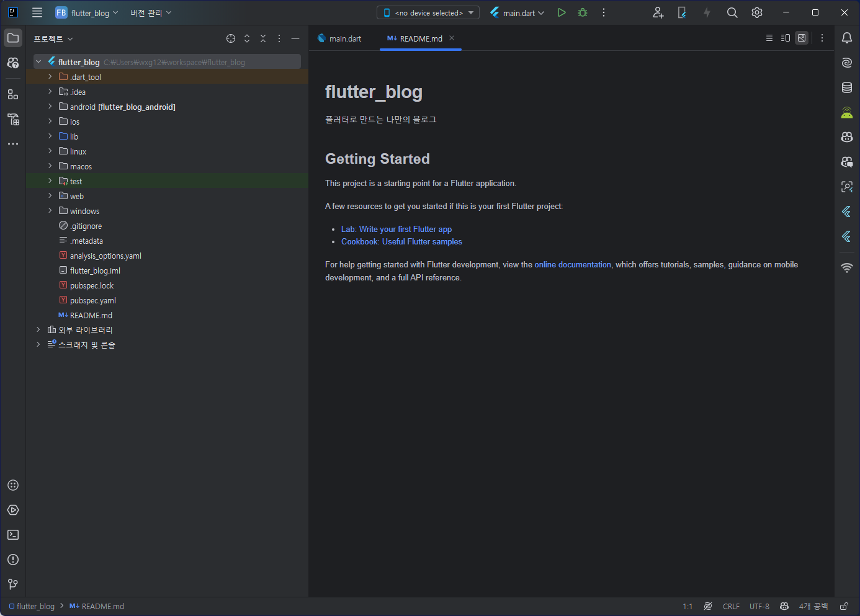Click the 4개 공백 indent setting
The image size is (860, 616).
(x=813, y=606)
